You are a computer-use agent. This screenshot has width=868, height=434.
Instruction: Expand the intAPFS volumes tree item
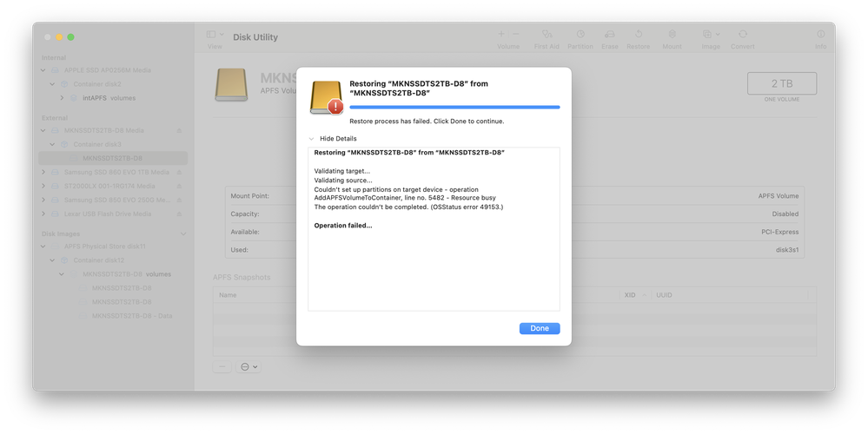[x=62, y=98]
